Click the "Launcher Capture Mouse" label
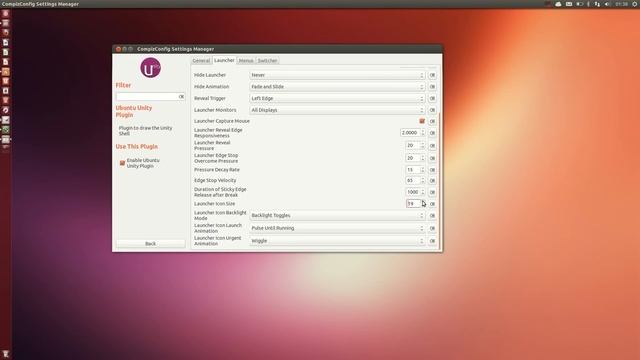This screenshot has height=360, width=640. click(x=222, y=121)
